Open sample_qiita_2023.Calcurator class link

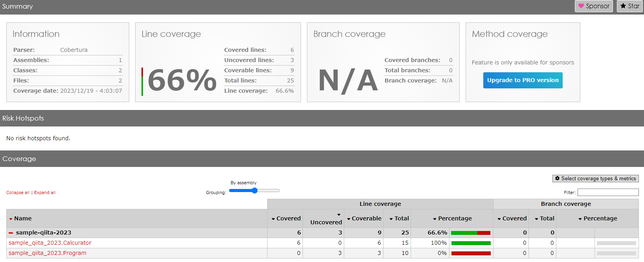50,243
